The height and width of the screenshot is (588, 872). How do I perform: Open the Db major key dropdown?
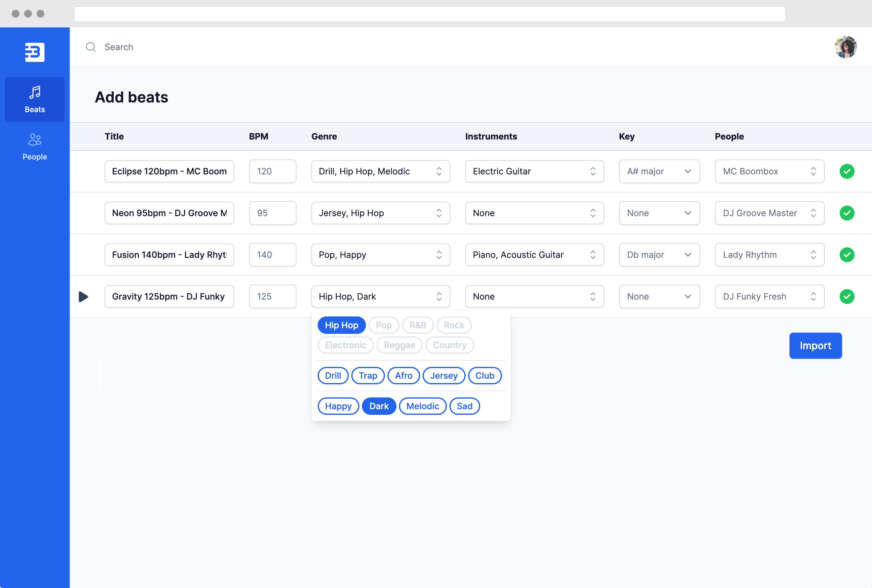[x=659, y=255]
